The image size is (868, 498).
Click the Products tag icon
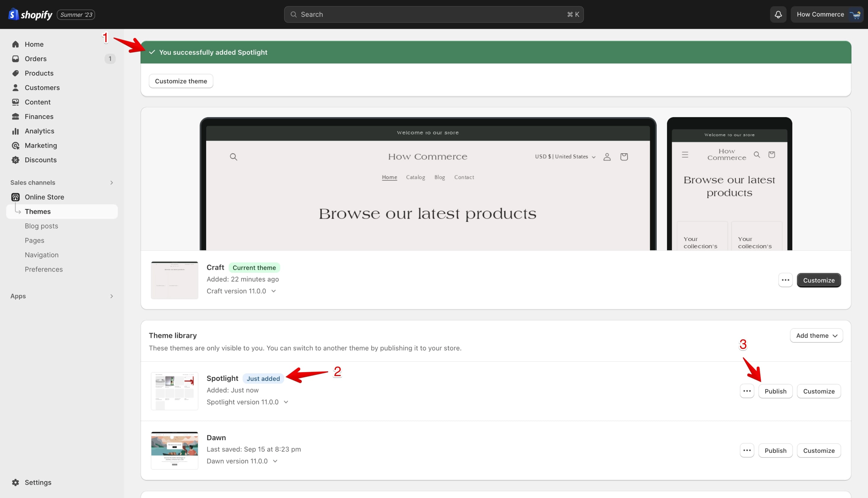pyautogui.click(x=15, y=73)
